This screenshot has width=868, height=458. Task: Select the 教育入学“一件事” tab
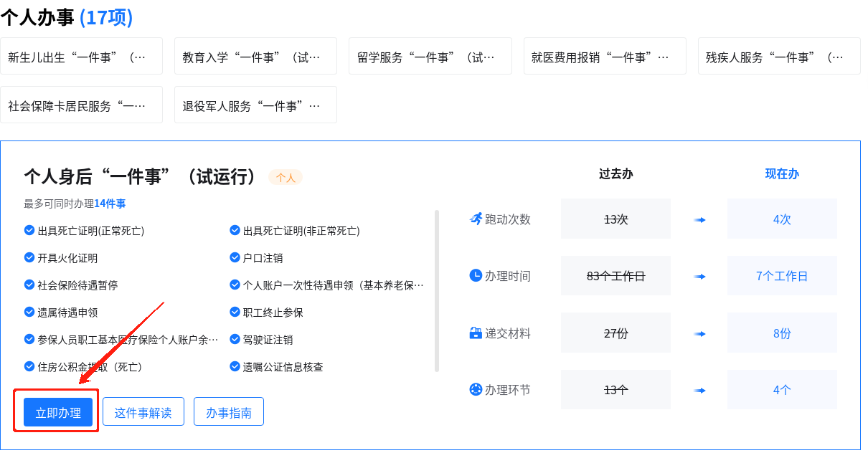[x=255, y=57]
